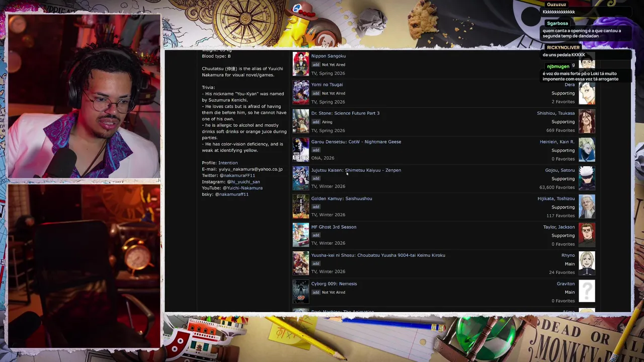Click chat username njbmugen
Viewport: 644px width, 362px height.
558,66
